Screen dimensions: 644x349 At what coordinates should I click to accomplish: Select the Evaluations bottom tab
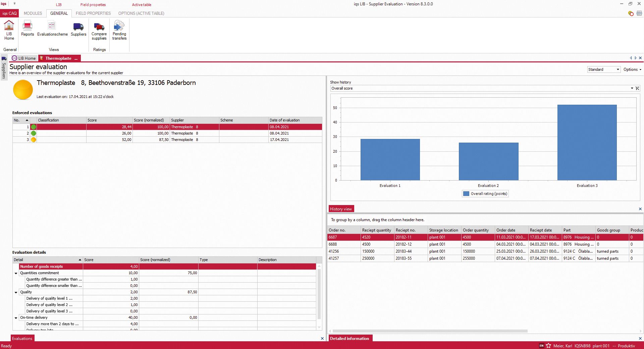(x=22, y=338)
